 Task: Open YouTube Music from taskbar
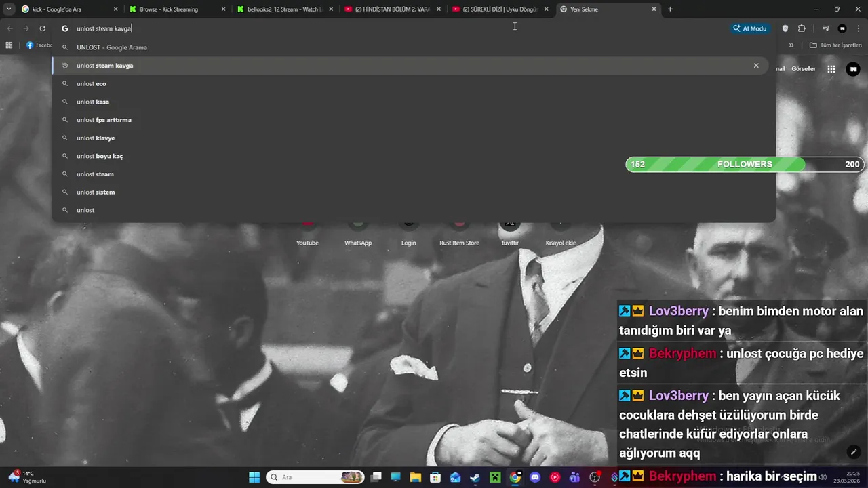tap(555, 477)
